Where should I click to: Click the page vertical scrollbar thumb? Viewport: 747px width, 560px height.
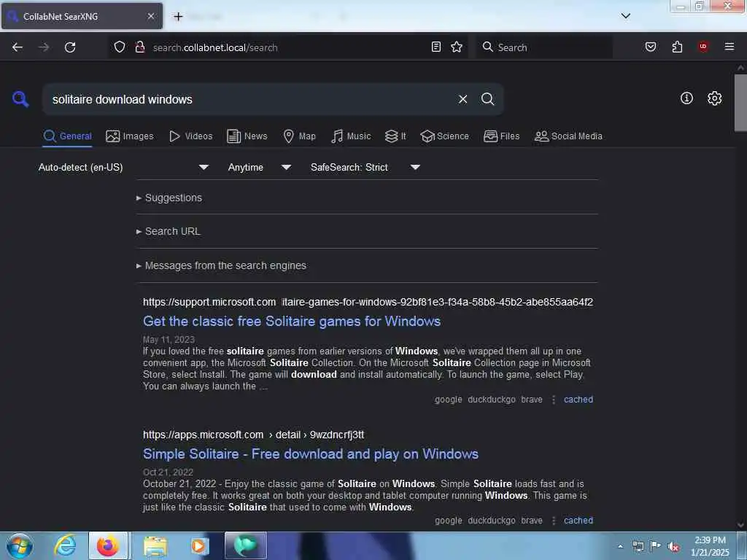(740, 102)
